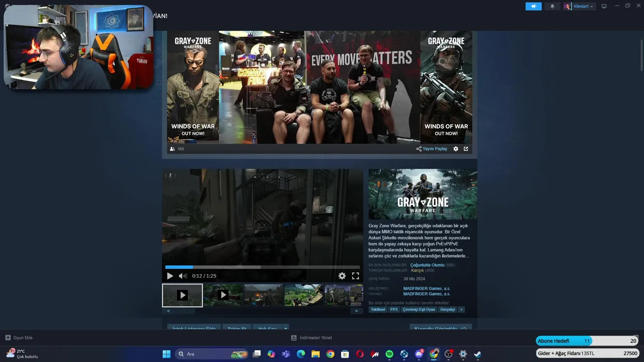Move thumbnail strip right with arrow
The image size is (644, 362).
[357, 311]
